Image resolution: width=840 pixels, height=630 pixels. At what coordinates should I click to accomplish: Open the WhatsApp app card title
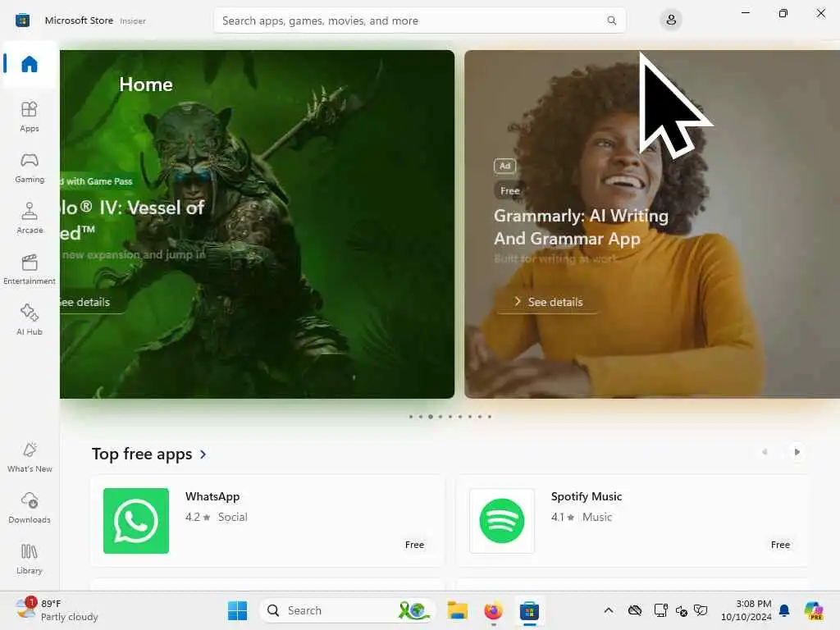pyautogui.click(x=212, y=496)
